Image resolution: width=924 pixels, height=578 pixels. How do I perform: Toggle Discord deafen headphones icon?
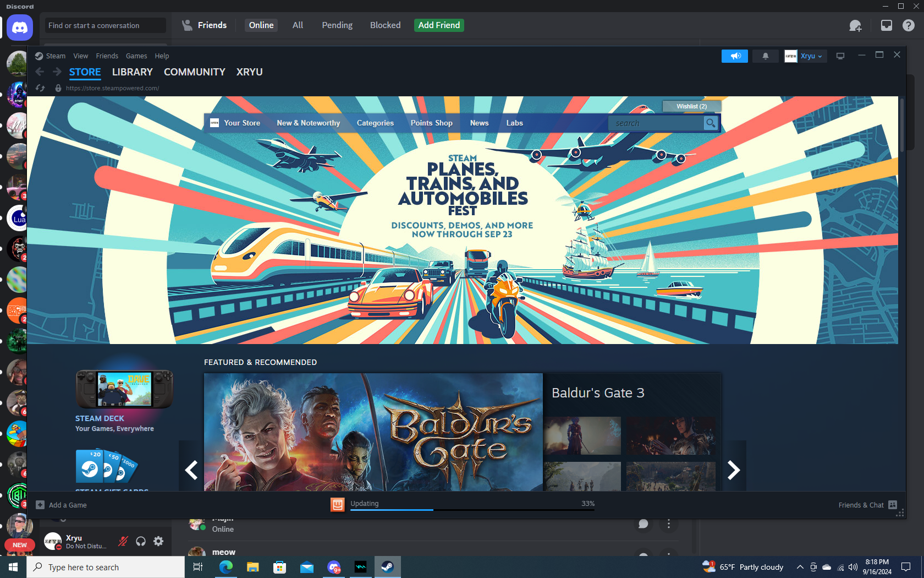point(141,541)
